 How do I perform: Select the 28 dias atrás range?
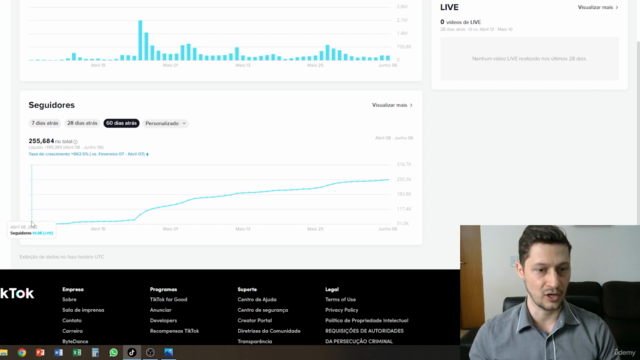pos(82,123)
